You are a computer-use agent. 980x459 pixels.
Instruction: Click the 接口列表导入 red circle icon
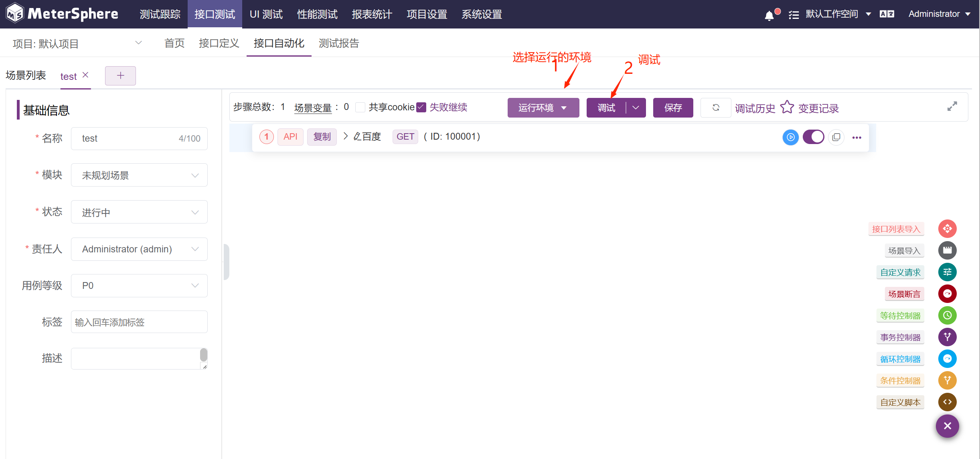[x=947, y=229]
